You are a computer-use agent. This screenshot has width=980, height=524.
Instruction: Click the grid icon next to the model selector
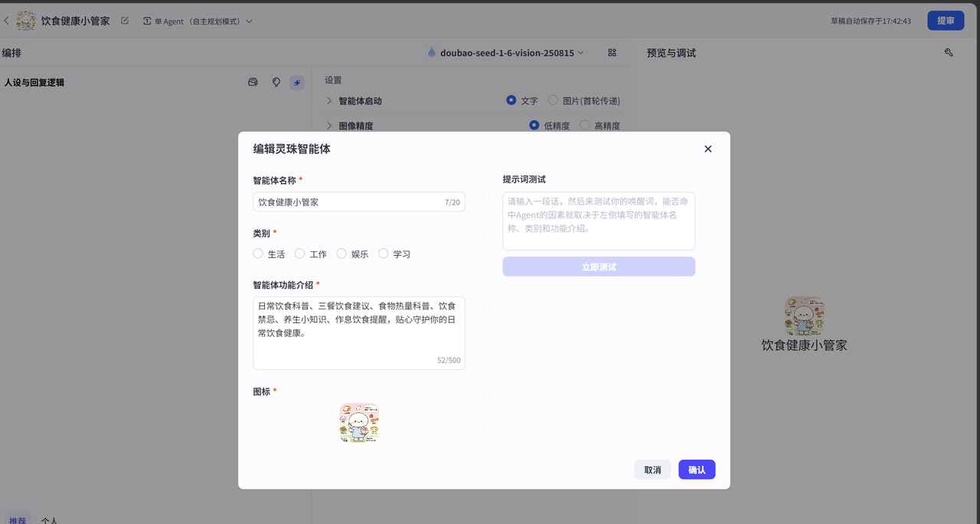[x=612, y=53]
